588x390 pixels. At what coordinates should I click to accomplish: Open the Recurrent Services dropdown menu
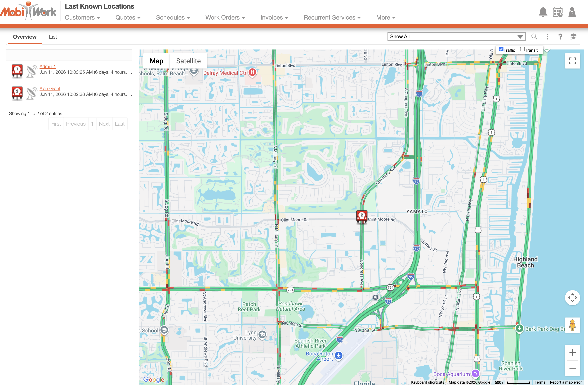(x=332, y=17)
